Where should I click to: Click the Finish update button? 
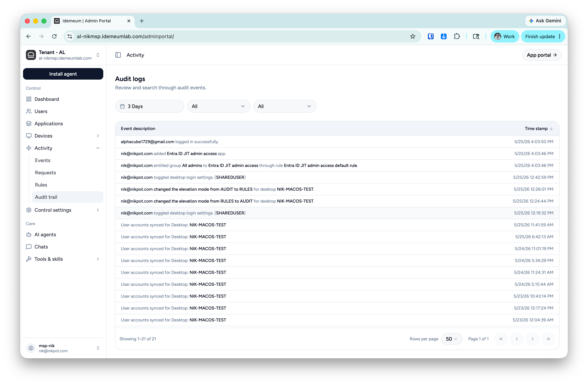[x=543, y=36]
